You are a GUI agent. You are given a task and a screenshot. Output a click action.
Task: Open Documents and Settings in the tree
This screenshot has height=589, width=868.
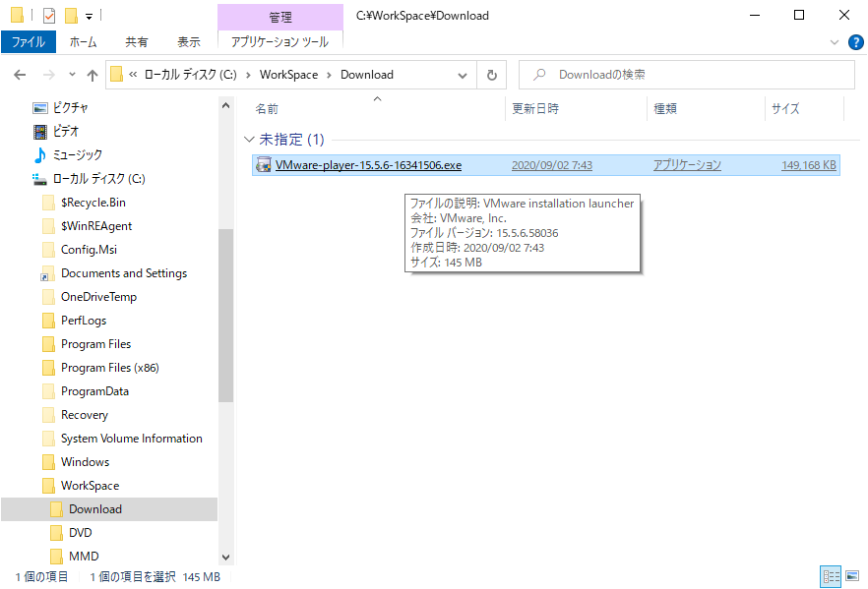(124, 273)
